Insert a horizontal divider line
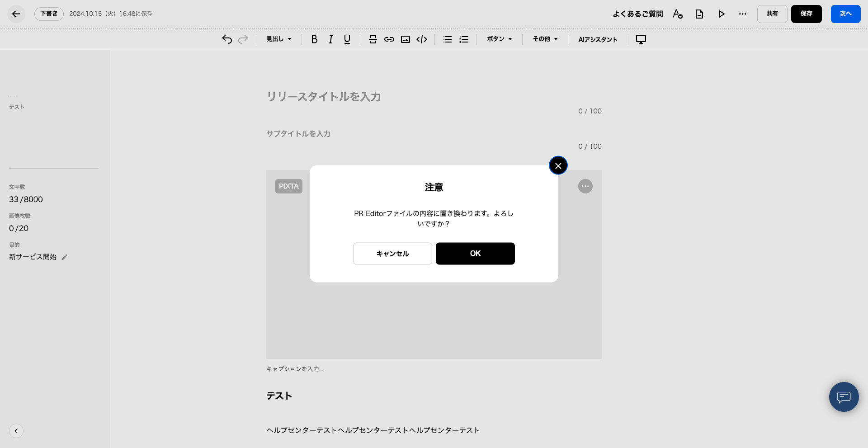The image size is (868, 448). pyautogui.click(x=373, y=39)
